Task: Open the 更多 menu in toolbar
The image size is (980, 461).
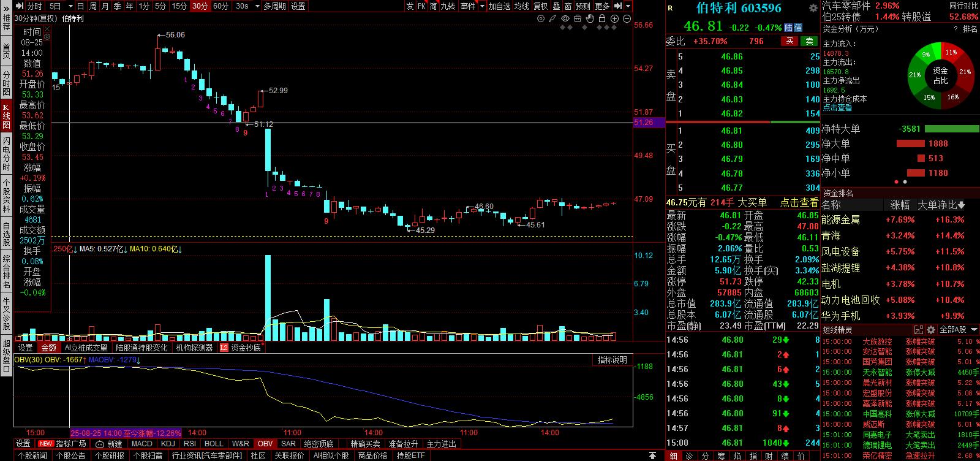Action: tap(602, 6)
